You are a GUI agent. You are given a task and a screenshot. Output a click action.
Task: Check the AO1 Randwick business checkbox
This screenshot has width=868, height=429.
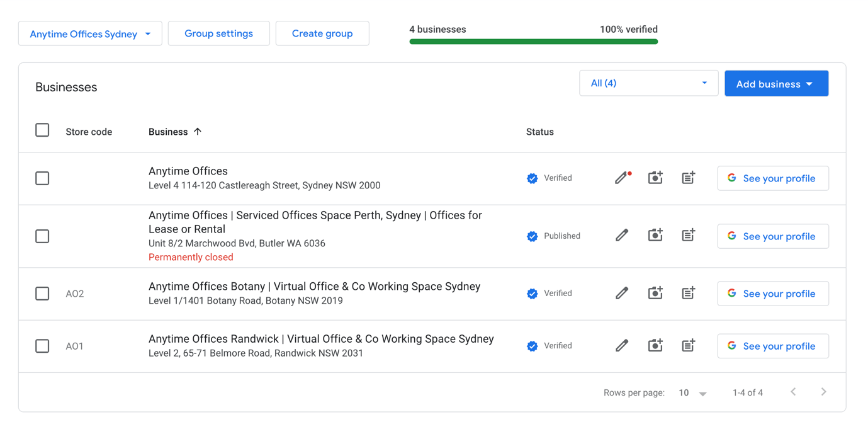(x=42, y=346)
